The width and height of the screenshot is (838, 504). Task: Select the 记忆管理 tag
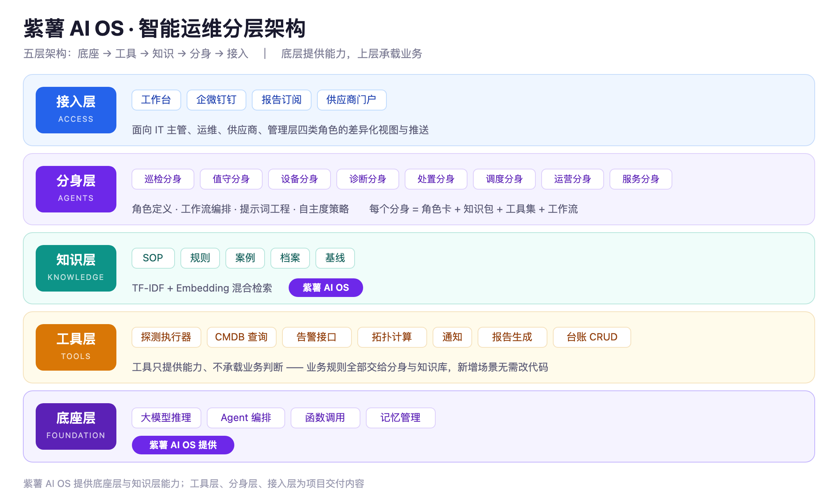[x=401, y=418]
